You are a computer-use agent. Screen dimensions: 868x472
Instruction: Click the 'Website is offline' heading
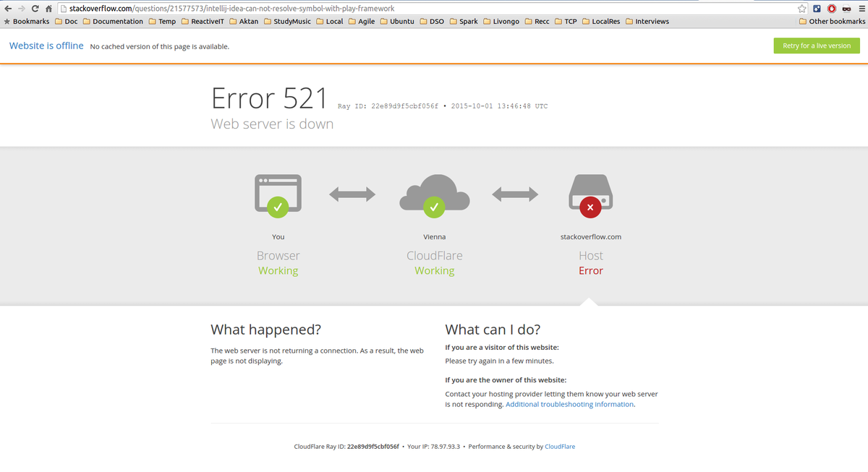46,46
